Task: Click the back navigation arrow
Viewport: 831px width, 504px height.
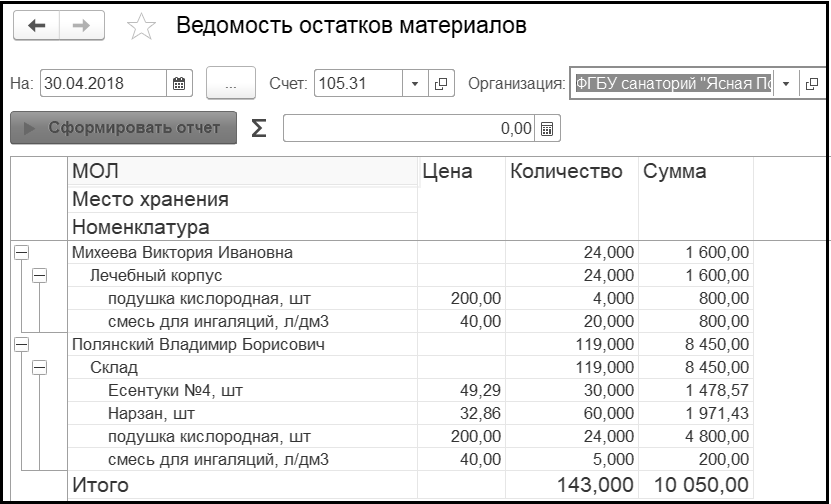Action: tap(37, 26)
